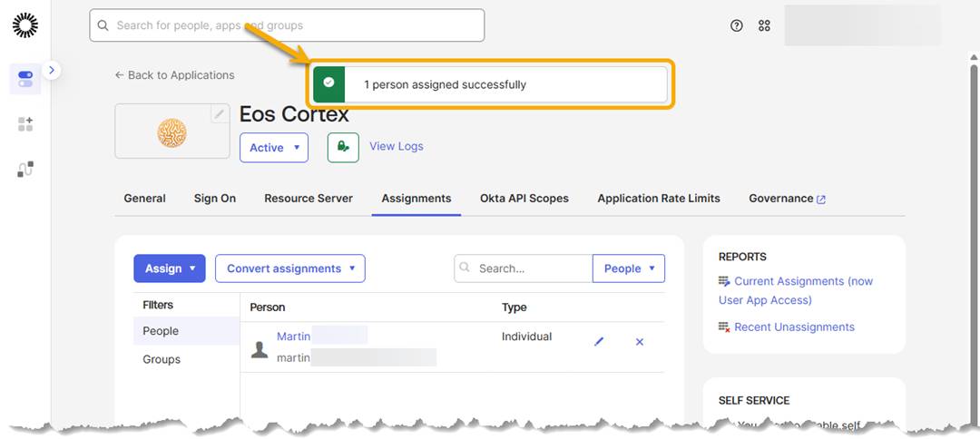Open the help question mark icon
980x439 pixels.
click(737, 25)
